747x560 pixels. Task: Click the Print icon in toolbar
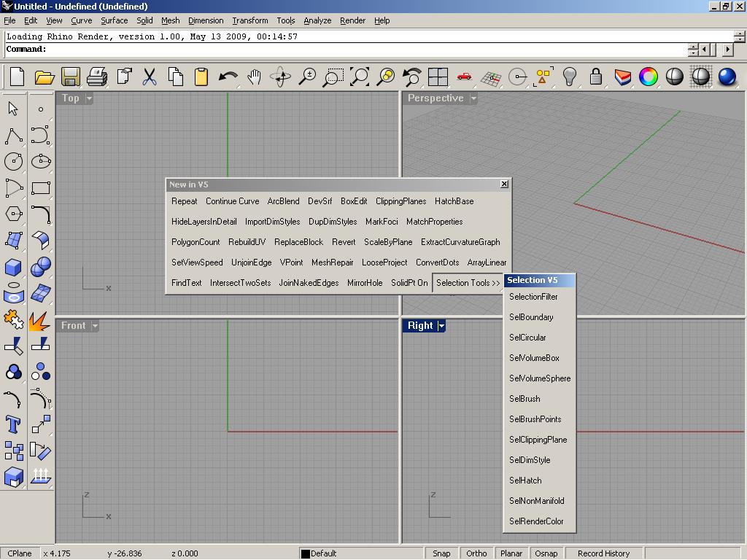(97, 77)
